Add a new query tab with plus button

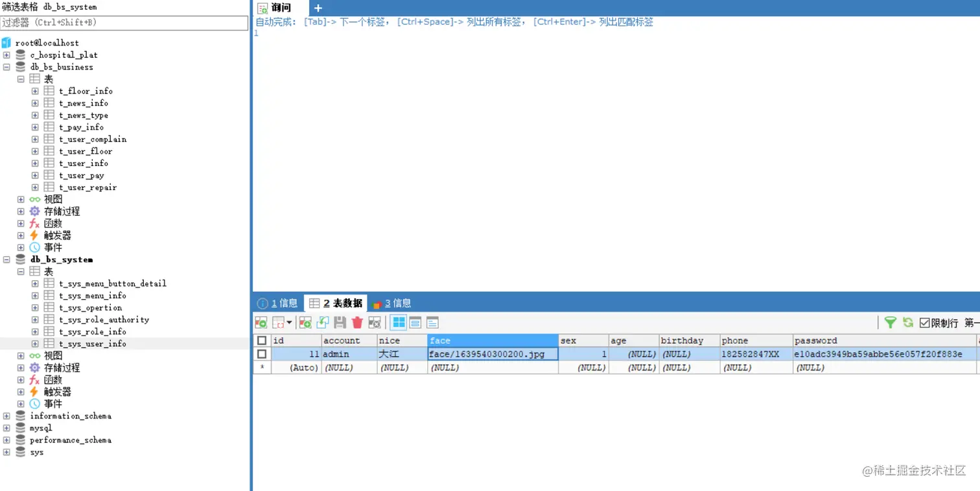coord(318,8)
